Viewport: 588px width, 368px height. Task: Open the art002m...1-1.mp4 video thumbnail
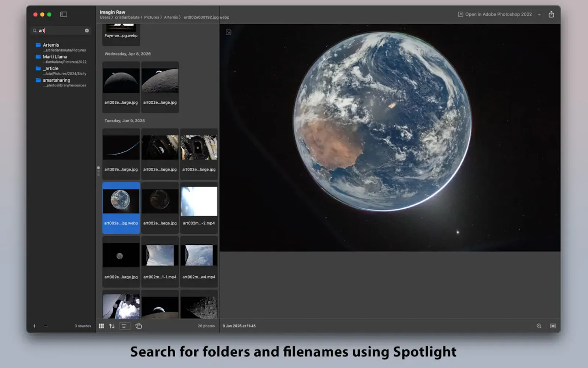tap(160, 262)
